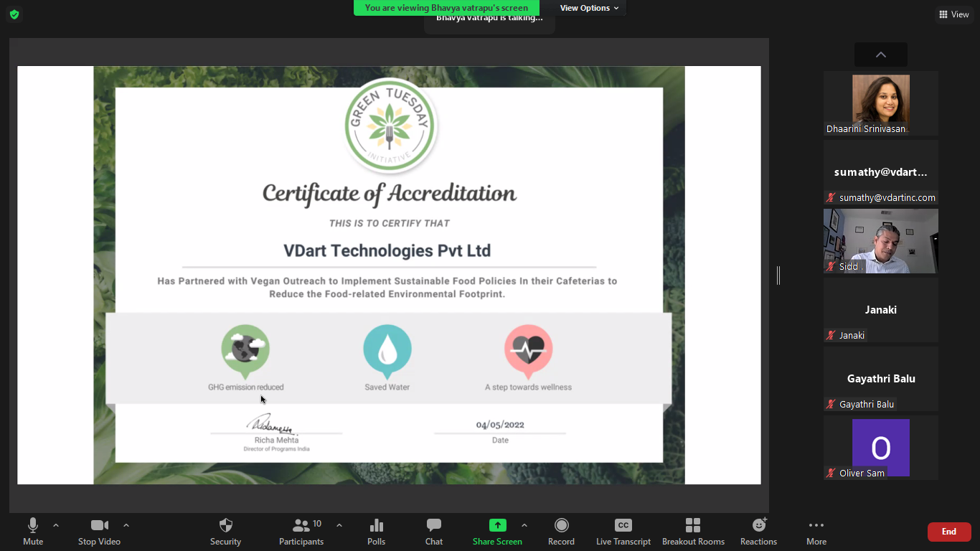The image size is (980, 551).
Task: Select Dhaarini Srinivasan's video thumbnail
Action: coord(881,103)
